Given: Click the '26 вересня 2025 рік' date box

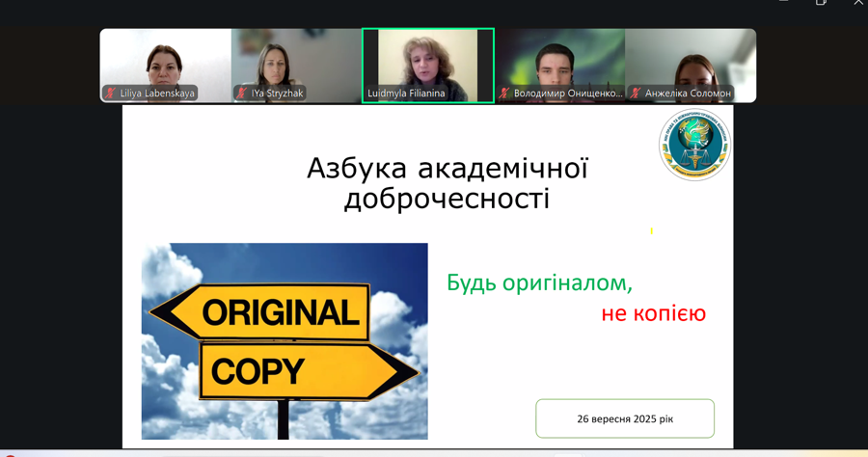Looking at the screenshot, I should click(625, 418).
